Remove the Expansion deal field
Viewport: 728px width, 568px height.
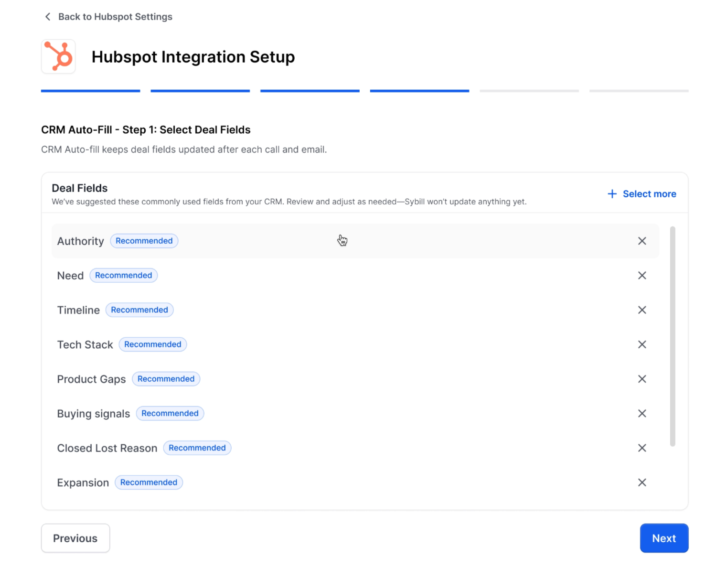pyautogui.click(x=642, y=482)
